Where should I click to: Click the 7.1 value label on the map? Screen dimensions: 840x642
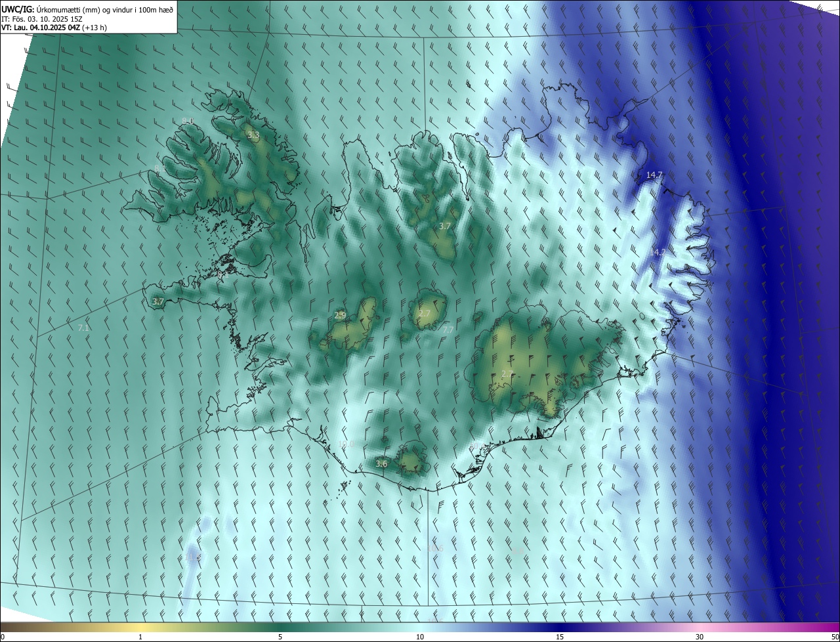tap(83, 328)
